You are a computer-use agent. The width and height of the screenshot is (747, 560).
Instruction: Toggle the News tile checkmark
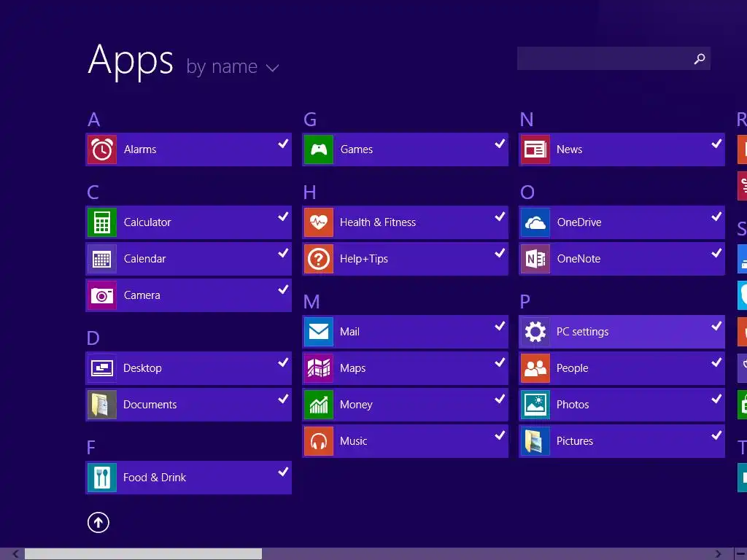pyautogui.click(x=716, y=144)
